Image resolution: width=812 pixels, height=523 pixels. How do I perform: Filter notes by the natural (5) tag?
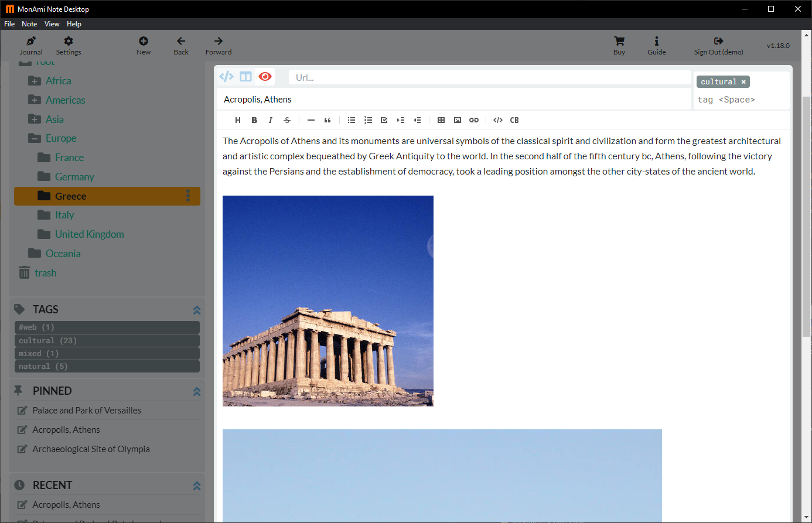click(107, 366)
